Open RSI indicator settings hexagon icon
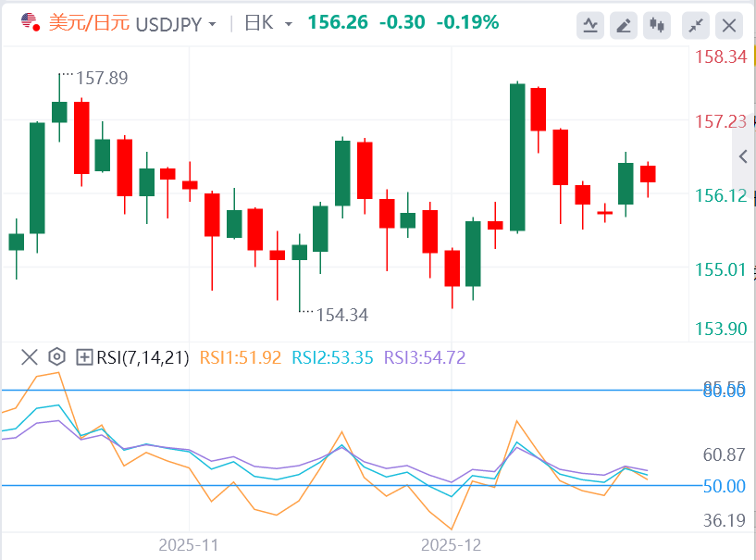 [56, 357]
